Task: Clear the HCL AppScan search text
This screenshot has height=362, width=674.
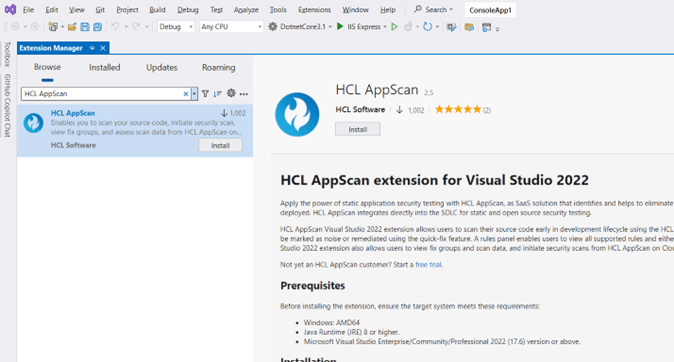Action: click(186, 94)
